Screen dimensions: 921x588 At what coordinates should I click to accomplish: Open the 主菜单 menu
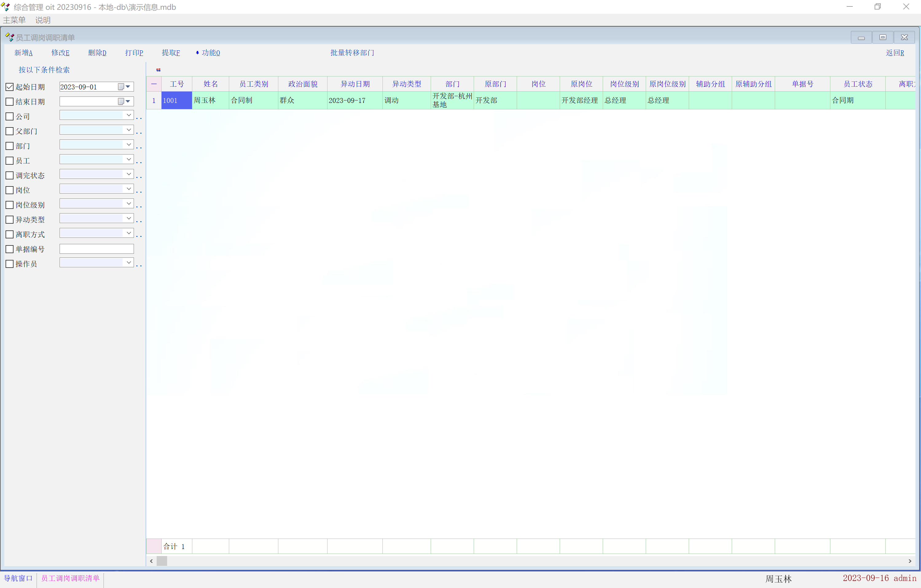click(x=14, y=20)
